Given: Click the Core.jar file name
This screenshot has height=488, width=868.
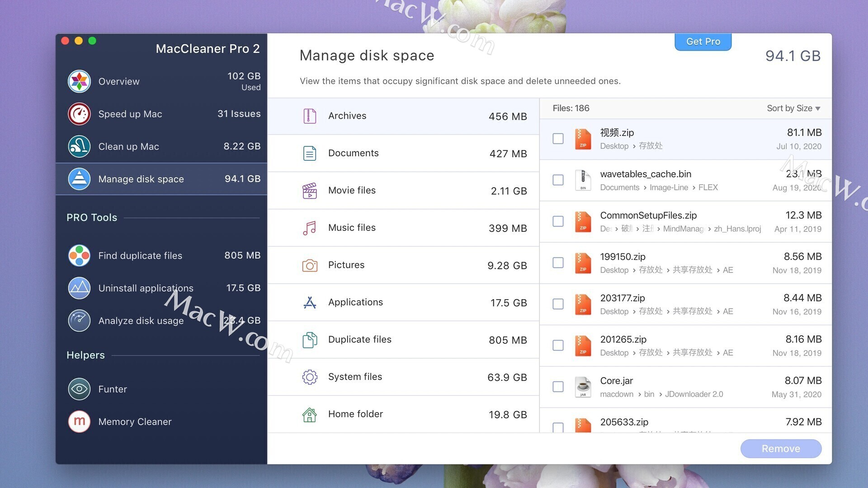Looking at the screenshot, I should pyautogui.click(x=616, y=381).
